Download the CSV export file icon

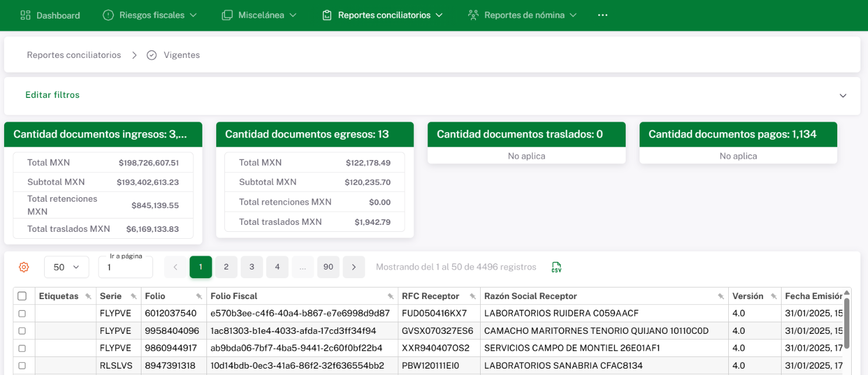(556, 267)
